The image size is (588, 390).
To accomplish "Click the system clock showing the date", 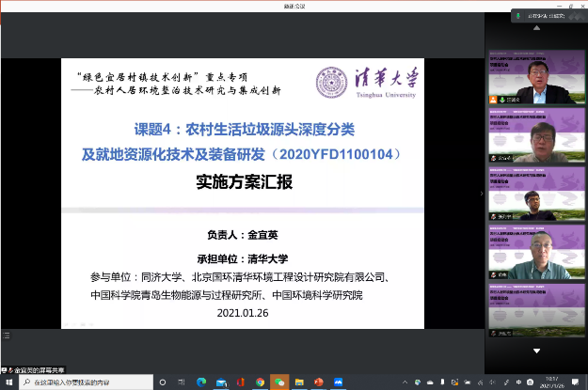I will point(550,382).
